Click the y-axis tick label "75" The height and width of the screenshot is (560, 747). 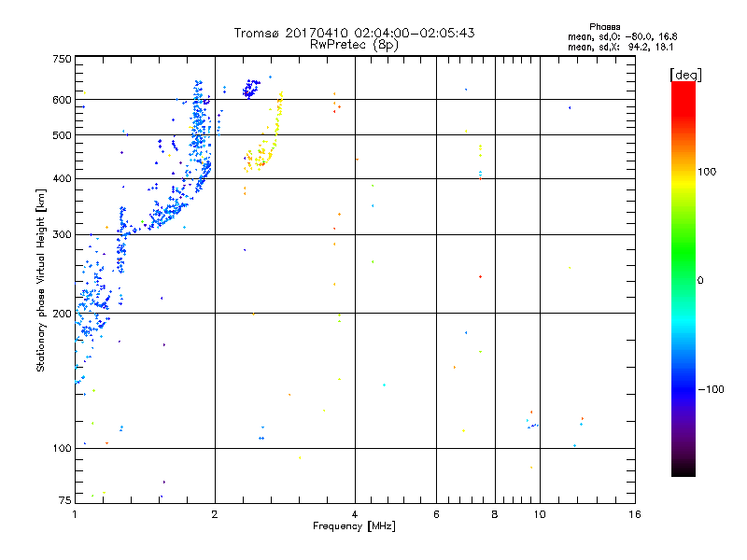point(65,500)
